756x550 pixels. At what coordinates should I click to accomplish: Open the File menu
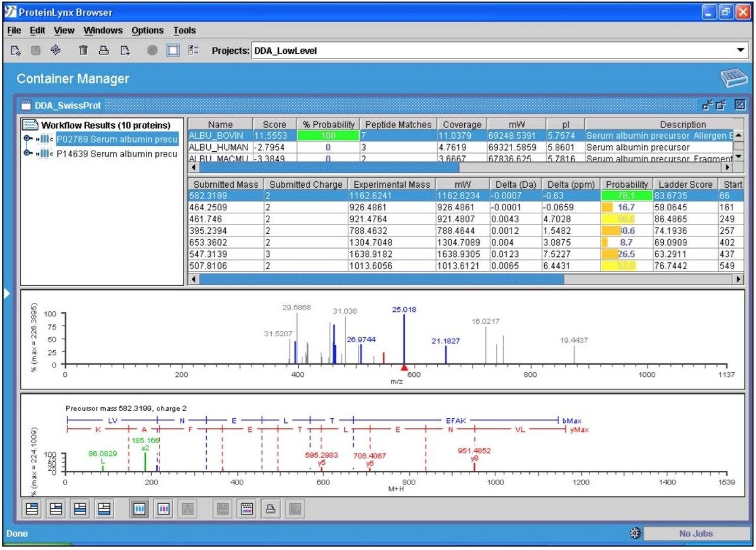[14, 30]
